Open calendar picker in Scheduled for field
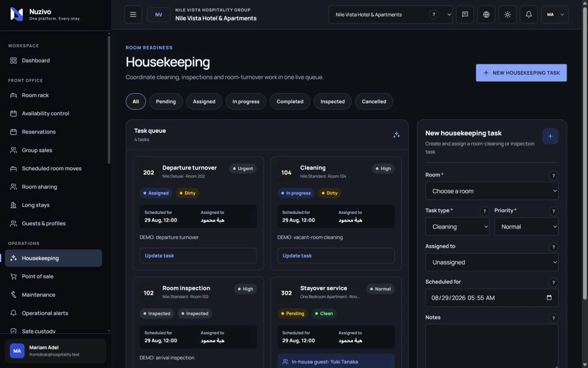This screenshot has height=368, width=588. pyautogui.click(x=549, y=297)
